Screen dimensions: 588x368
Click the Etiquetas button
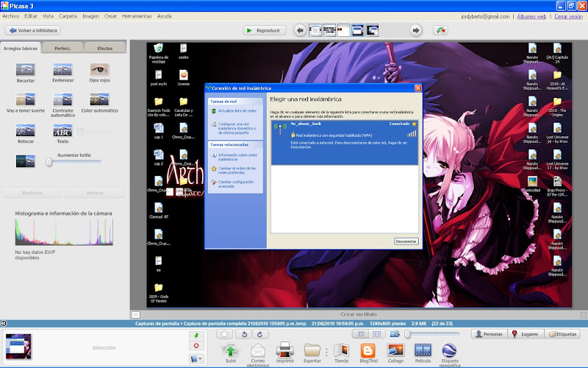click(x=562, y=334)
